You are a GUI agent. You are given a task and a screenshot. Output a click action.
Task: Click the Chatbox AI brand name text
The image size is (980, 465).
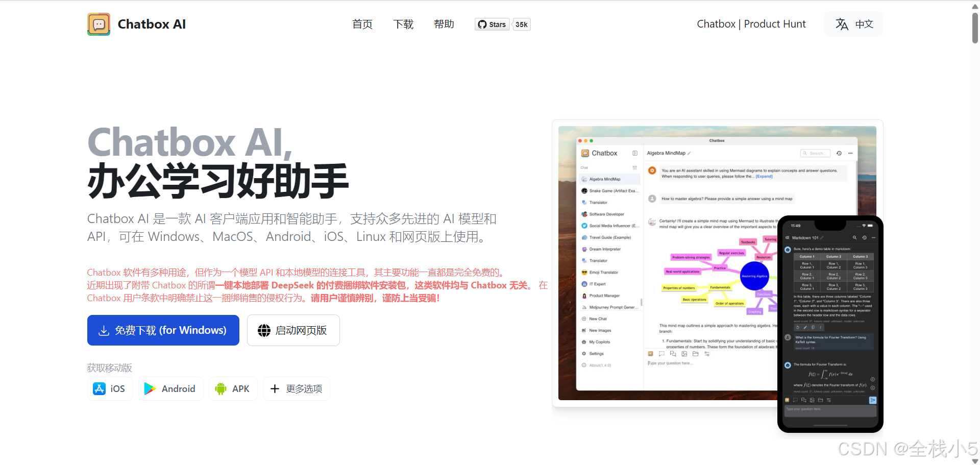tap(152, 24)
